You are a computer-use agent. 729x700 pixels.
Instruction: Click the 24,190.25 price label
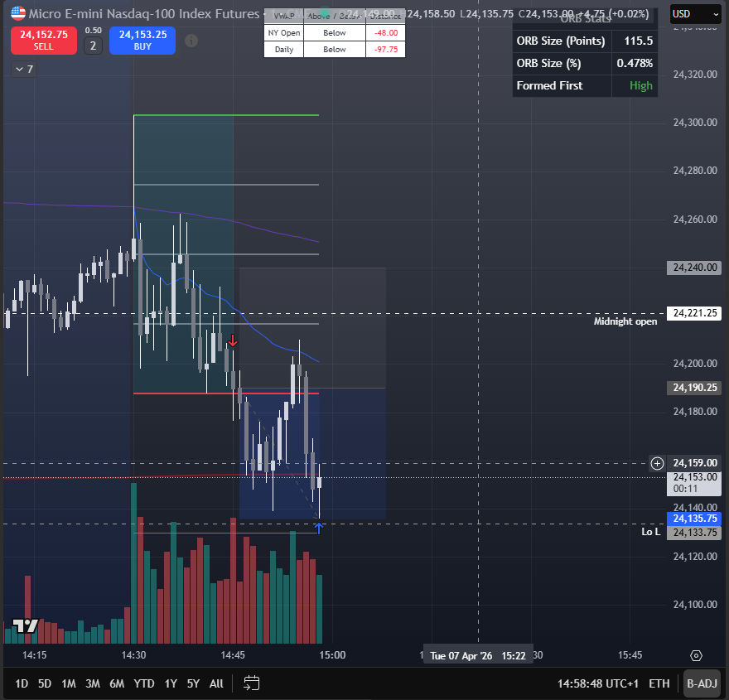click(x=694, y=387)
